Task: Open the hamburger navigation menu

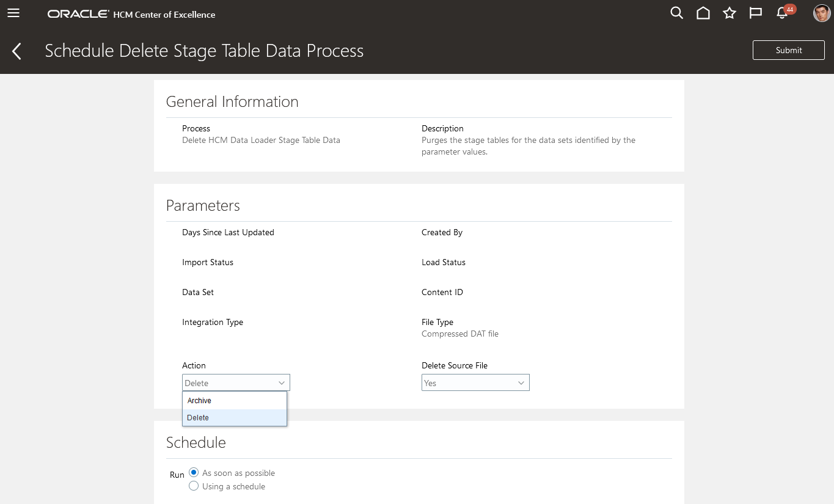Action: point(13,13)
